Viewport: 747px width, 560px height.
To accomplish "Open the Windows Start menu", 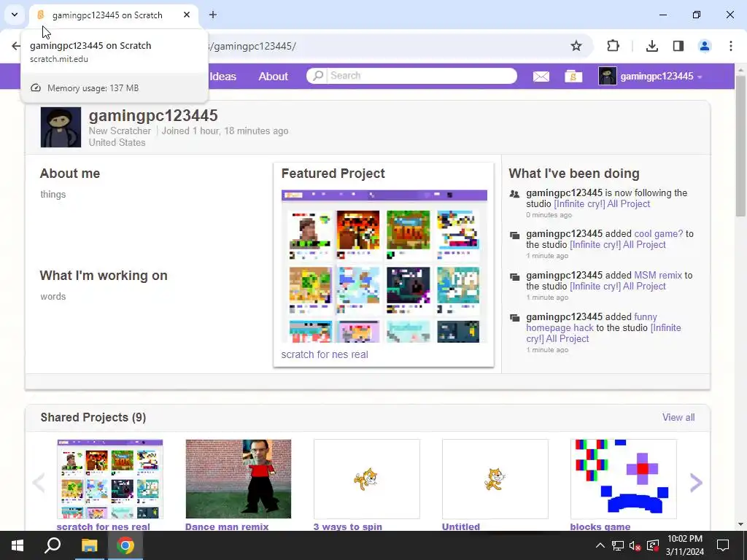I will (18, 545).
